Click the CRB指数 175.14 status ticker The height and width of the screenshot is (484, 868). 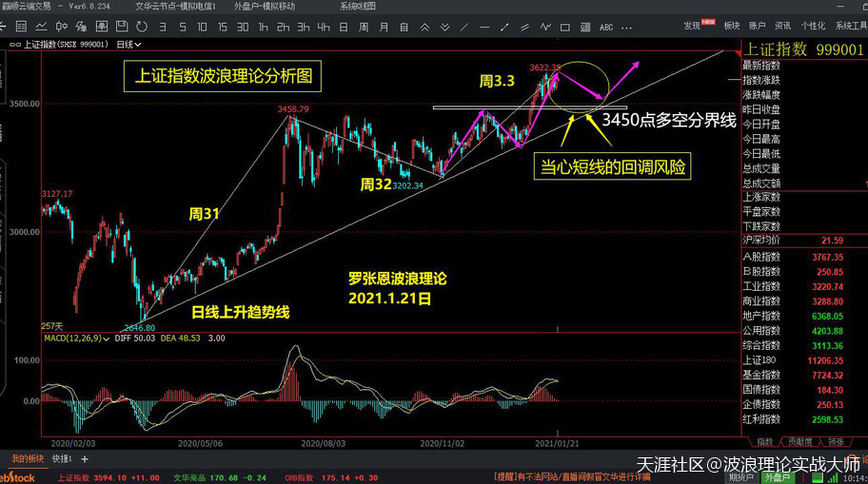coord(331,477)
